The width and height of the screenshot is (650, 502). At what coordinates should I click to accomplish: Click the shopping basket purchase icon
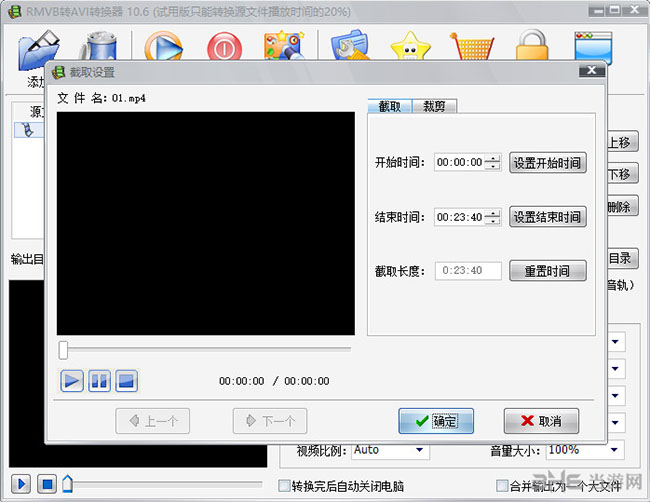(x=472, y=46)
